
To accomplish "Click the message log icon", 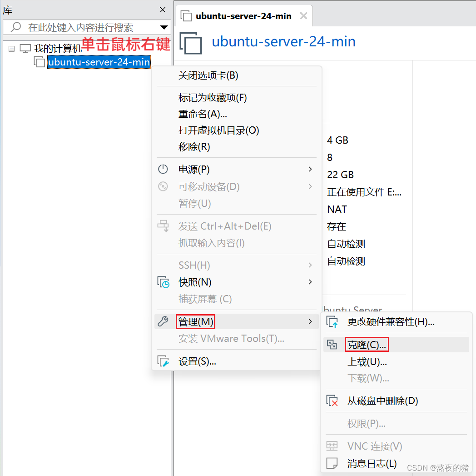I will (332, 463).
